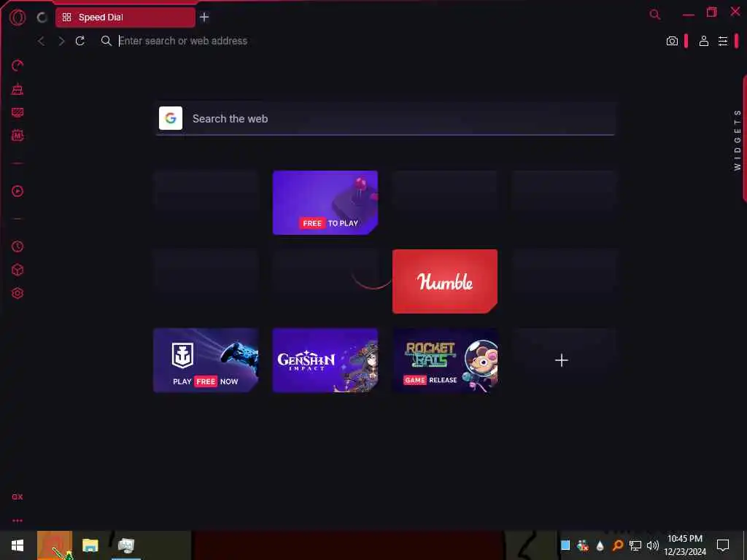Open GX Control speedometer panel in sidebar
The height and width of the screenshot is (560, 747).
pyautogui.click(x=18, y=65)
